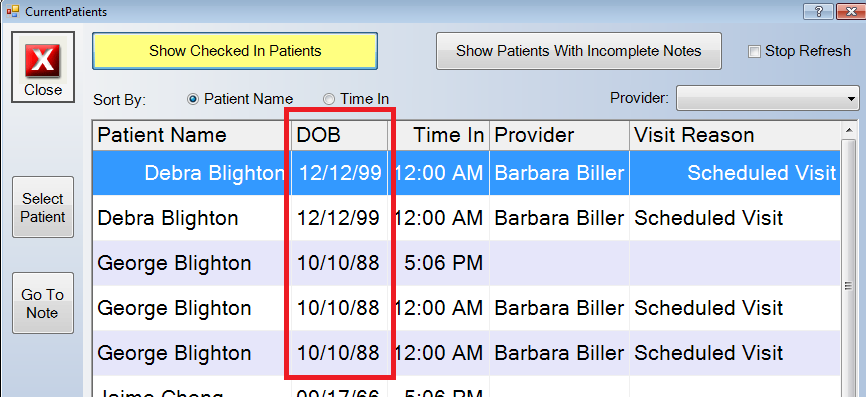Select the highlighted Debra Blighton row

[466, 173]
